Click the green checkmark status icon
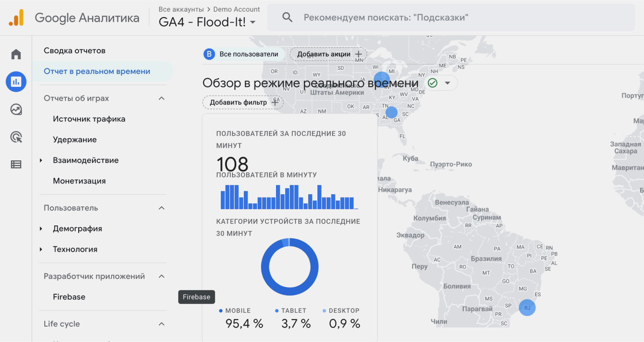 (x=433, y=83)
